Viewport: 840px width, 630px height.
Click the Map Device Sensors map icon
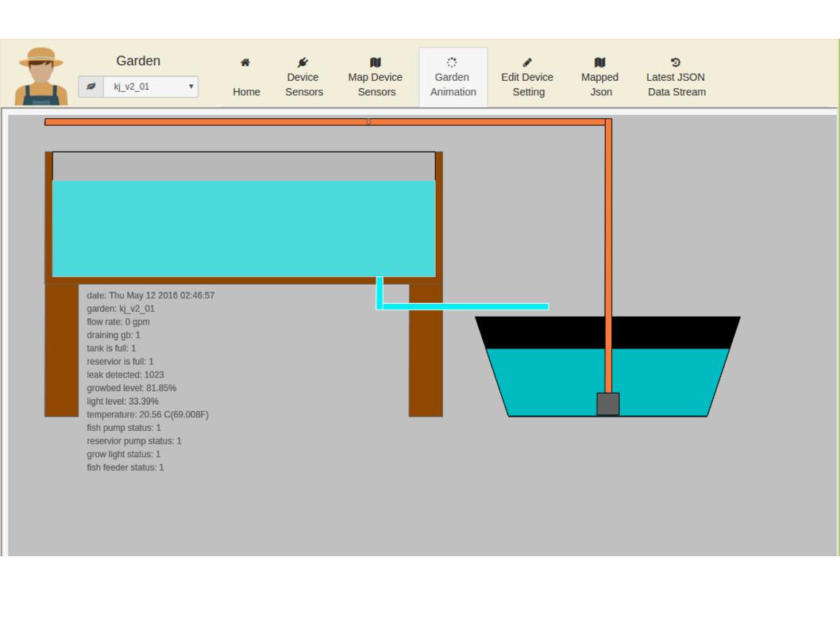click(376, 62)
